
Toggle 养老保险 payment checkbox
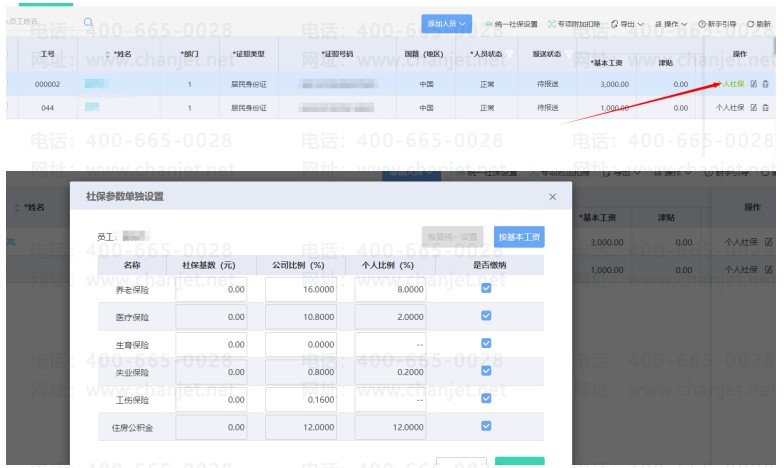pos(486,288)
